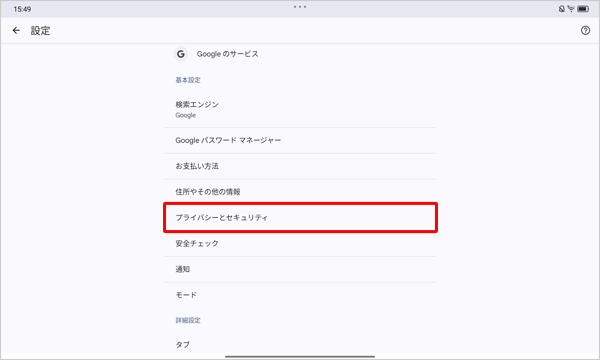This screenshot has height=360, width=600.
Task: Tap the bottom navigation gesture bar
Action: pyautogui.click(x=300, y=357)
